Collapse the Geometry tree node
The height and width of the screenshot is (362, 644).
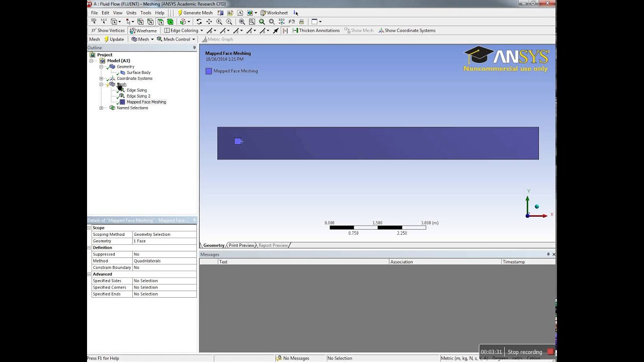point(101,67)
